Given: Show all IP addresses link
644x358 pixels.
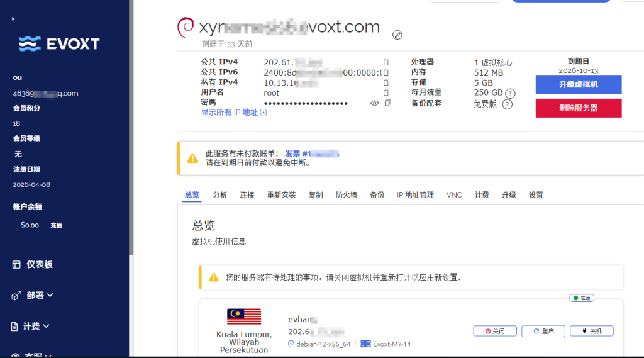Looking at the screenshot, I should tap(234, 113).
